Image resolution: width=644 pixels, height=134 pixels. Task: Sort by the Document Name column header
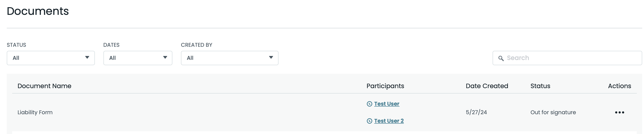(x=44, y=86)
